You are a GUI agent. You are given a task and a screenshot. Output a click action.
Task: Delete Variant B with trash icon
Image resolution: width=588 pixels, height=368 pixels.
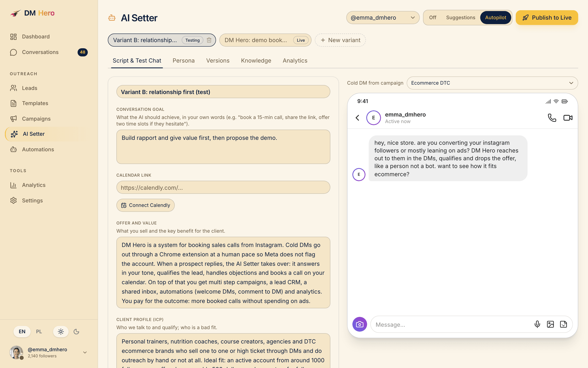tap(209, 40)
